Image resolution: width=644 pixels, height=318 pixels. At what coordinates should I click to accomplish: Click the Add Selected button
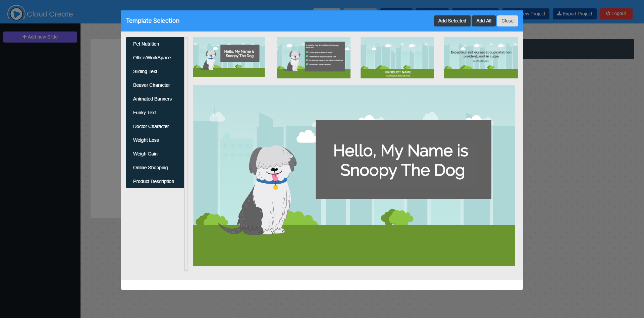[x=452, y=21]
